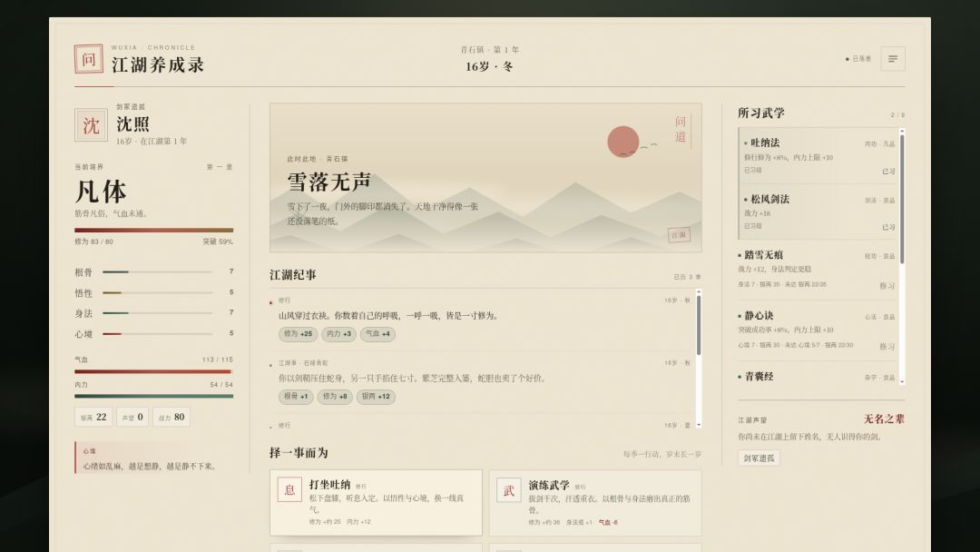Click the 心绪 mood note box
The width and height of the screenshot is (980, 552).
click(153, 458)
